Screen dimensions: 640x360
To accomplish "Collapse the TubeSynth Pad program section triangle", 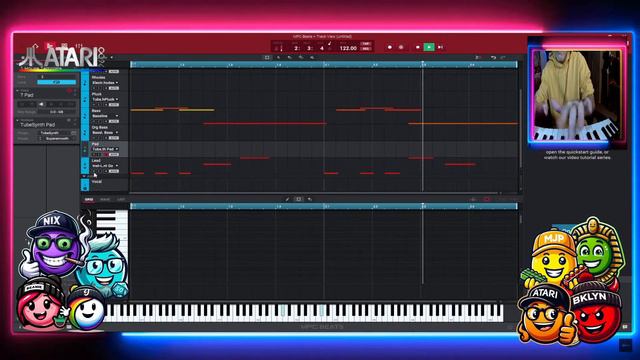I will click(x=18, y=120).
